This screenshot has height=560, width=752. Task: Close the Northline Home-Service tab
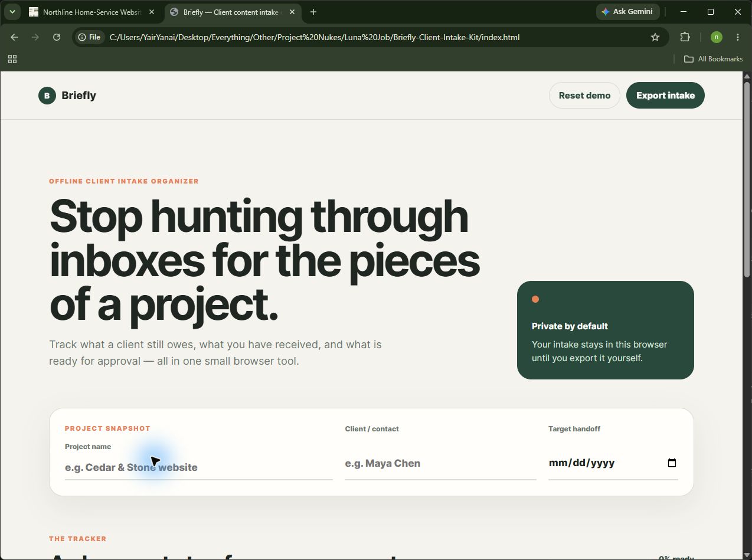tap(152, 12)
